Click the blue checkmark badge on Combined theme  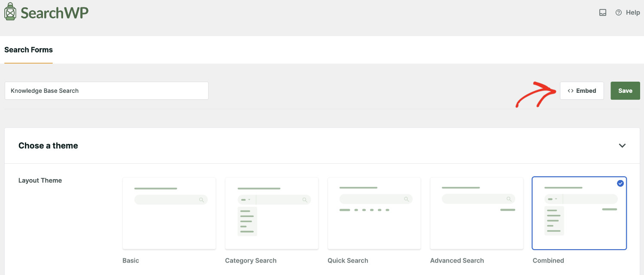click(x=620, y=183)
